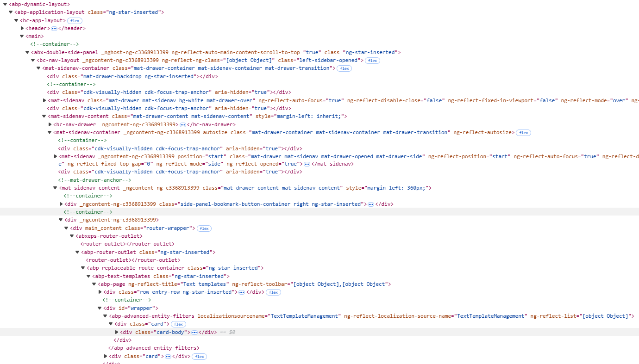This screenshot has width=639, height=364.
Task: Collapse the abp-dynamic-layout root node
Action: coord(5,4)
